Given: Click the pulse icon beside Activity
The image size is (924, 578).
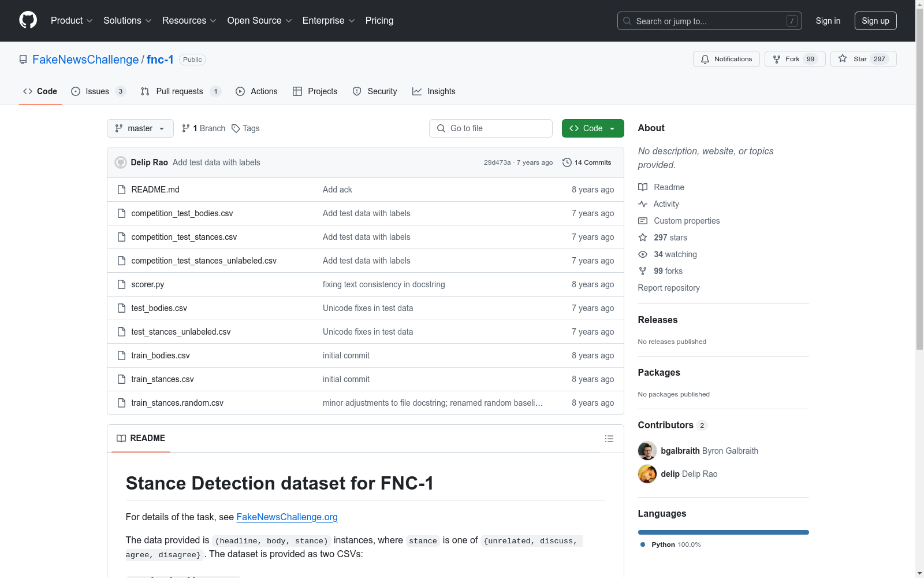Looking at the screenshot, I should pyautogui.click(x=643, y=204).
